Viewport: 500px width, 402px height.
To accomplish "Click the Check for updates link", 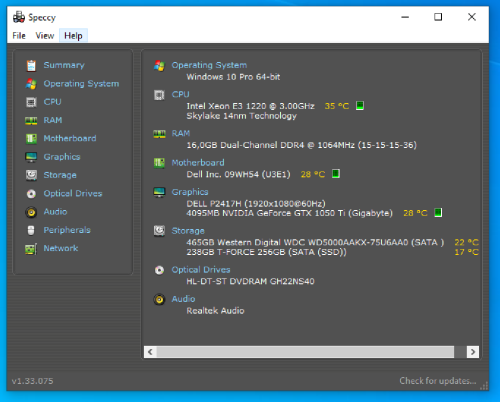I will point(438,381).
